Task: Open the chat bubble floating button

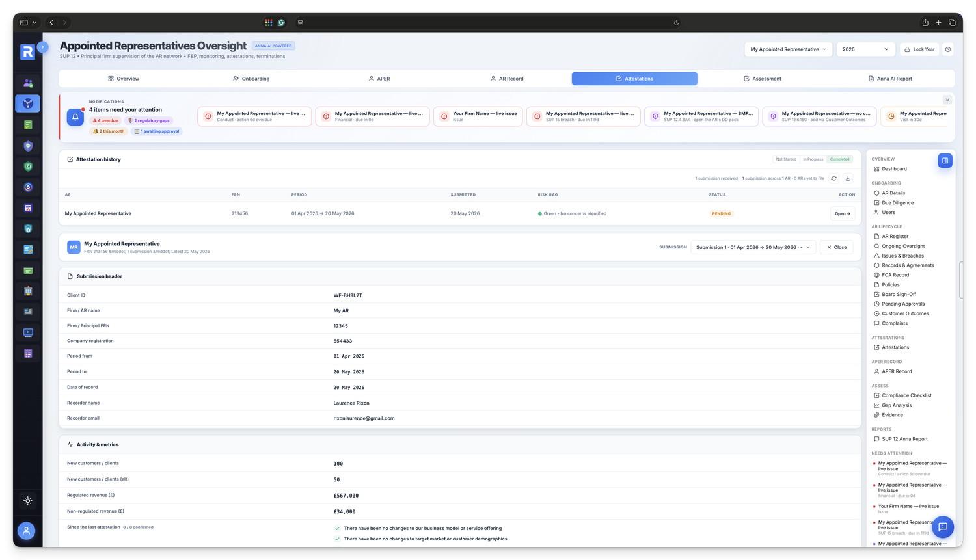Action: (x=943, y=527)
